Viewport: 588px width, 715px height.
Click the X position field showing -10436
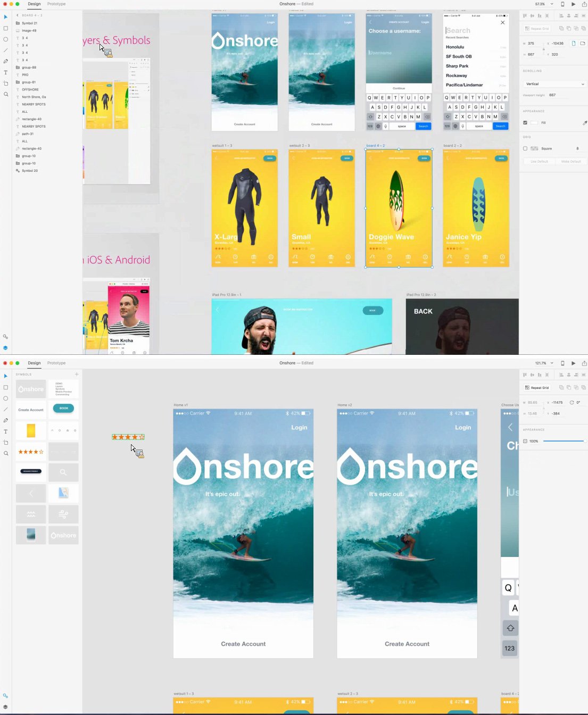tap(558, 44)
